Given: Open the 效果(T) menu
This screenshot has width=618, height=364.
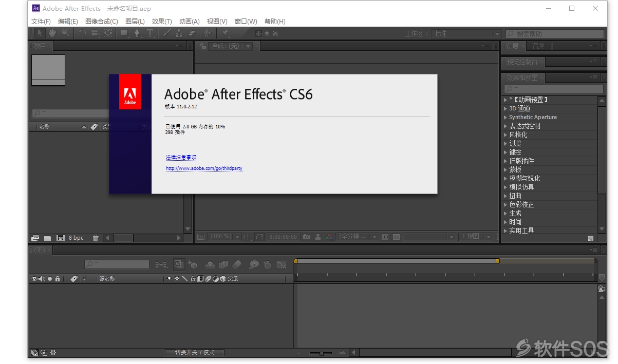Looking at the screenshot, I should [x=162, y=22].
